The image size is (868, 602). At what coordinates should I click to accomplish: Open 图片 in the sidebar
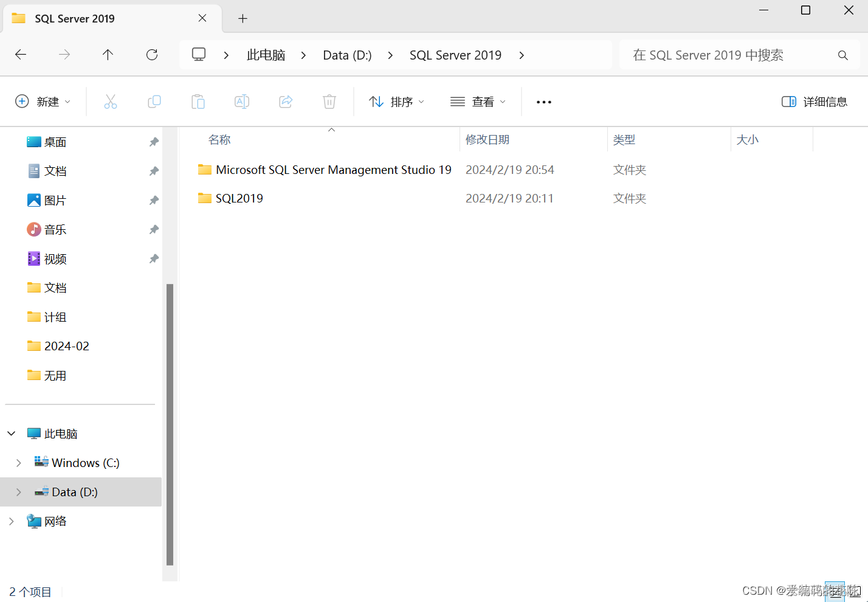click(55, 200)
